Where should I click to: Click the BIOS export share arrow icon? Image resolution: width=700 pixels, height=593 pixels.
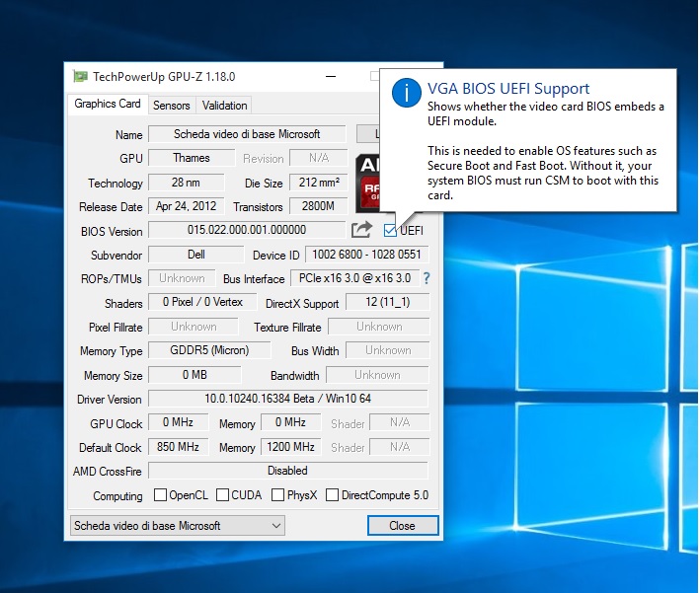click(x=361, y=230)
